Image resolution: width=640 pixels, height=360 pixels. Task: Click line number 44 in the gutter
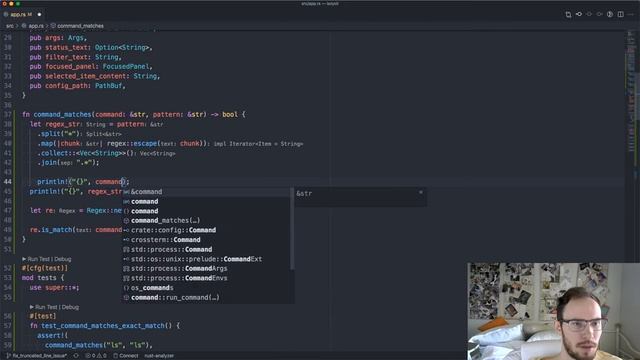[8, 182]
